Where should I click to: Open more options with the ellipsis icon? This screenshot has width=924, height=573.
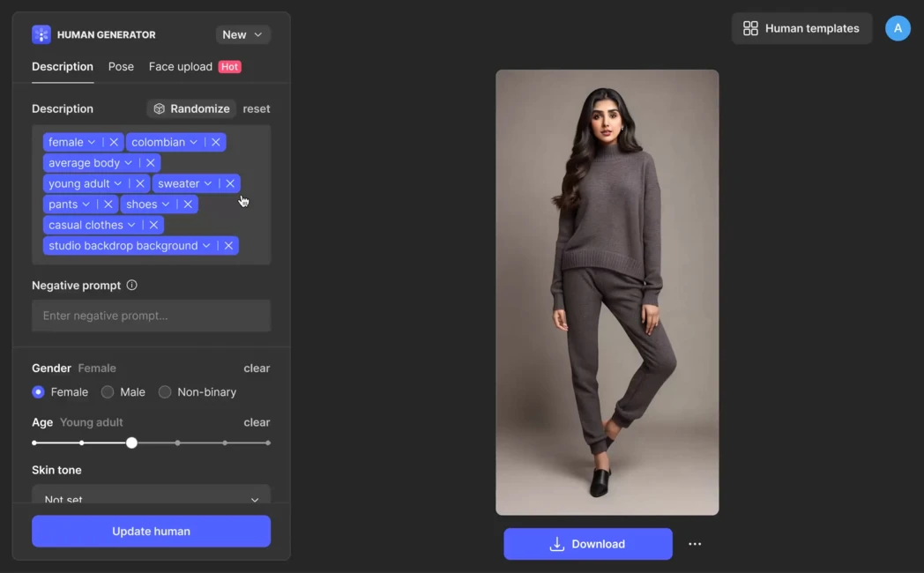pyautogui.click(x=695, y=544)
